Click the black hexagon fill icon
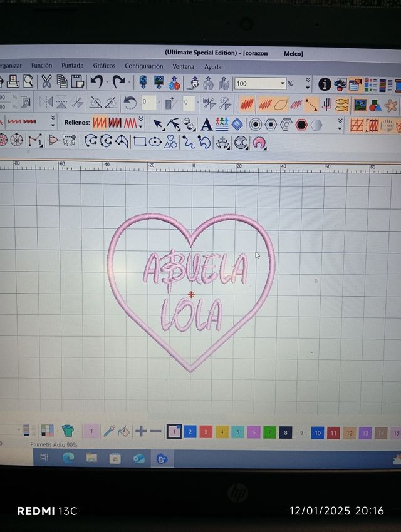 click(301, 125)
